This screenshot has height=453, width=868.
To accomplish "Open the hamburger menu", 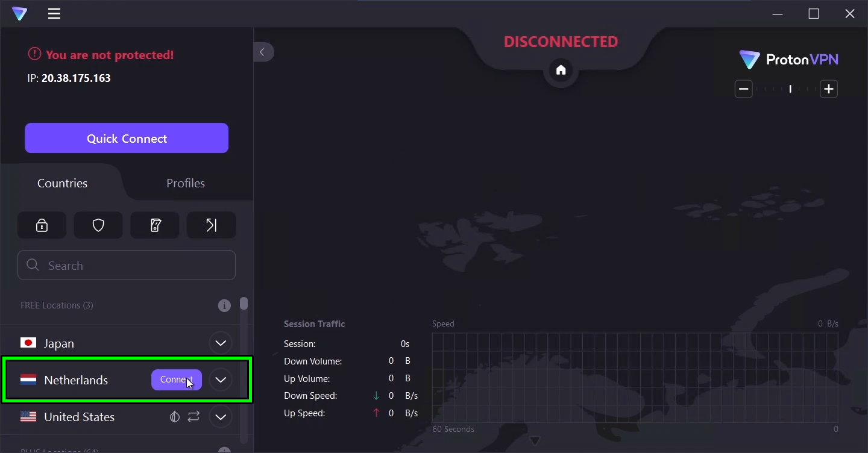I will click(x=54, y=13).
